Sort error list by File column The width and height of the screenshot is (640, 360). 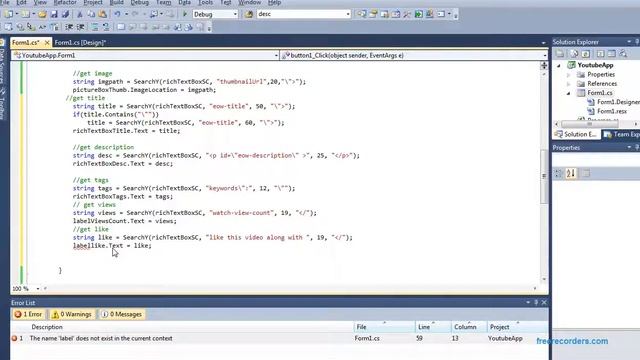click(x=361, y=327)
